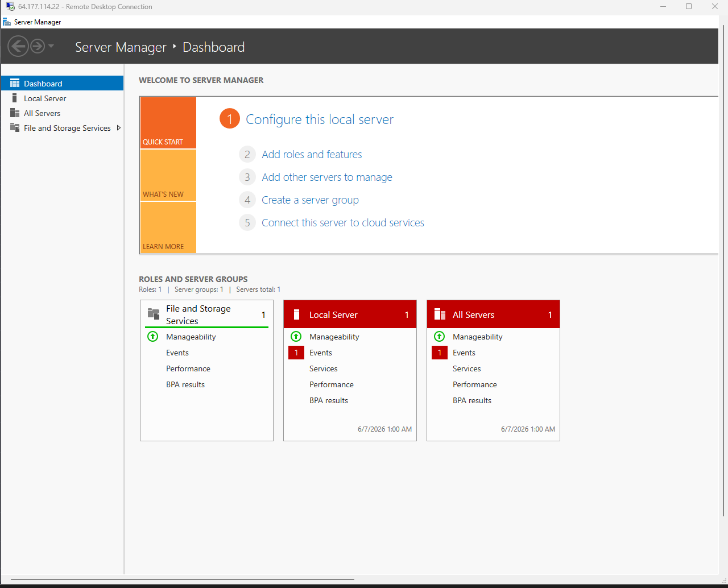Click the step 4 number circle
Viewport: 728px width, 588px height.
(247, 200)
